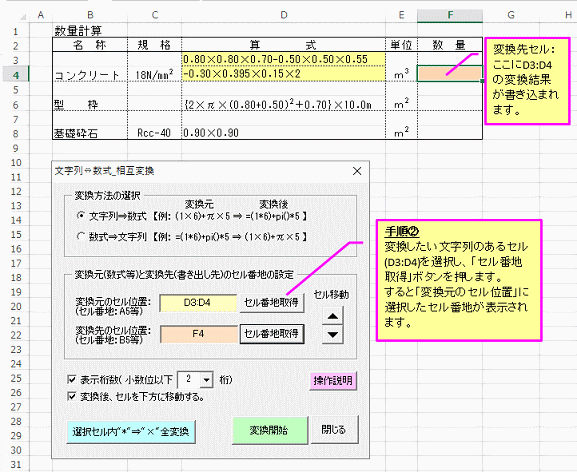Select column C header
The width and height of the screenshot is (577, 472).
[x=155, y=15]
